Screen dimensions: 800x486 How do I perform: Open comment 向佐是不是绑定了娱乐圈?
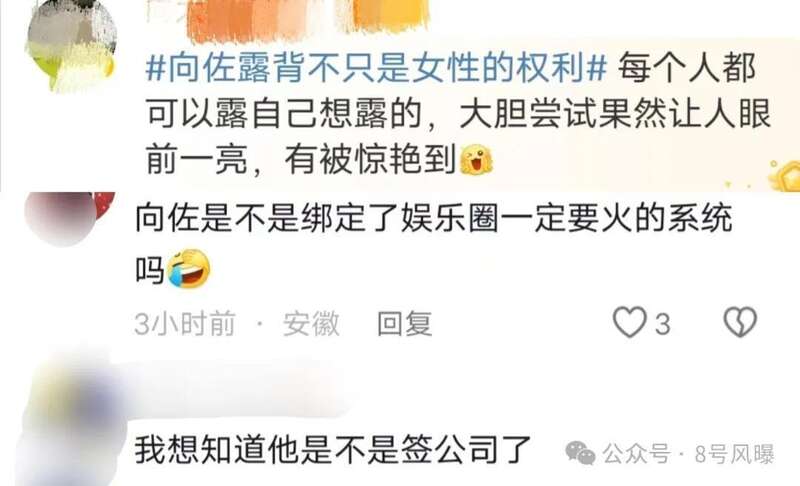(434, 244)
